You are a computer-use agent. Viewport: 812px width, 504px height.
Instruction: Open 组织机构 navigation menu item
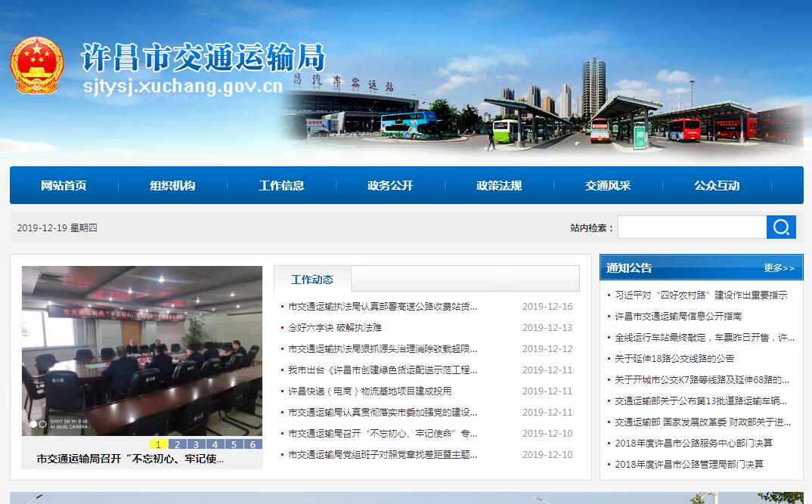click(172, 186)
